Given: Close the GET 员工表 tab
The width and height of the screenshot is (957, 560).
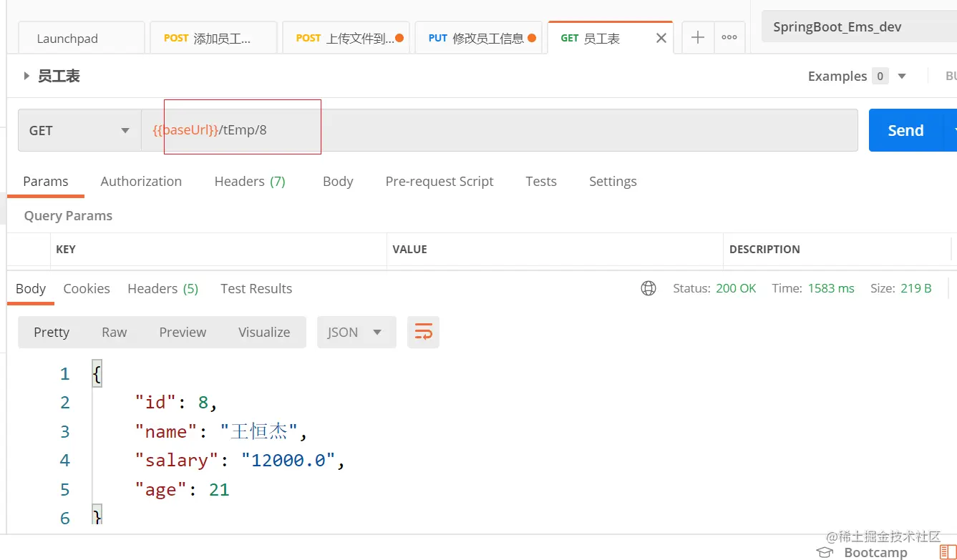Looking at the screenshot, I should pos(661,37).
